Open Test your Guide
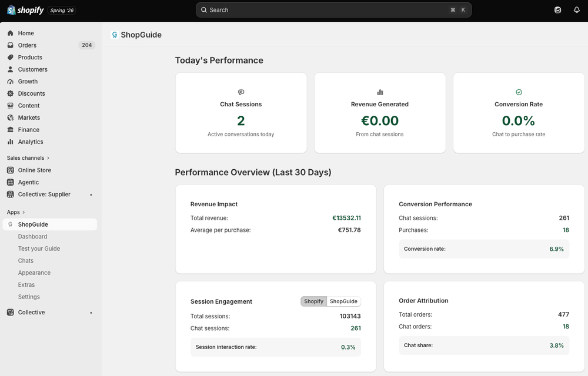The height and width of the screenshot is (376, 588). (x=39, y=249)
